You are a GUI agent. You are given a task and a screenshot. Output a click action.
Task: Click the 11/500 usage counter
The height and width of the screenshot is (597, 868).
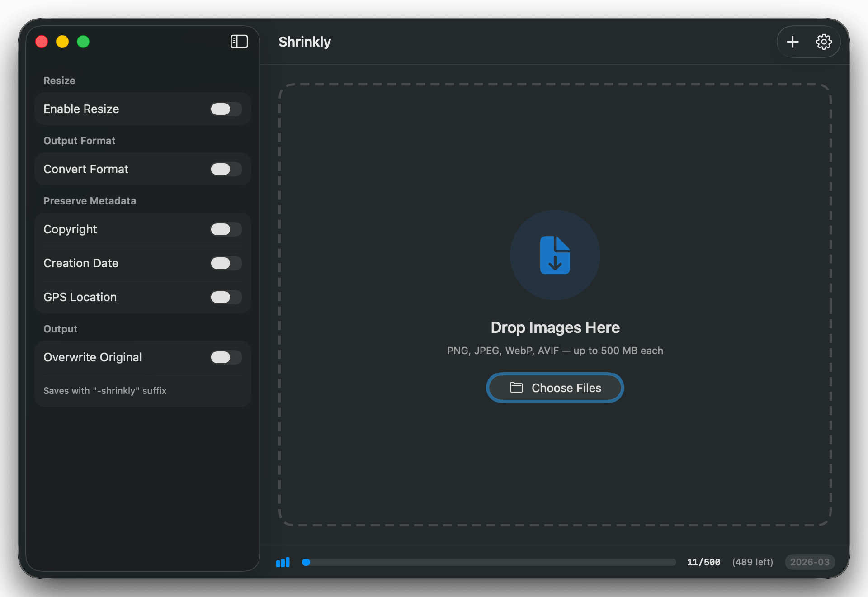[703, 562]
